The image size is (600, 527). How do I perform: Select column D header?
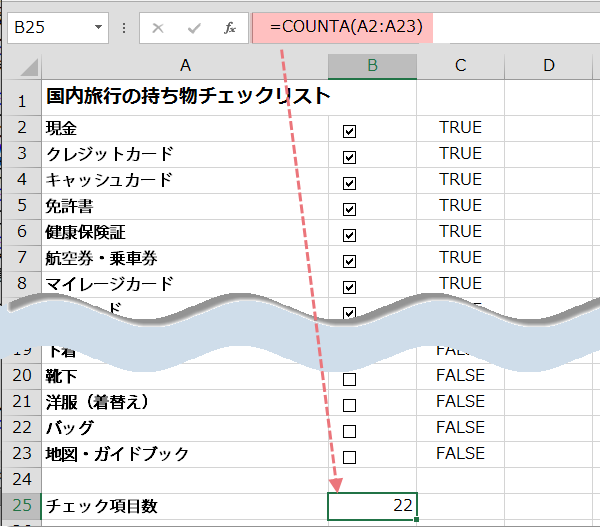coord(549,66)
